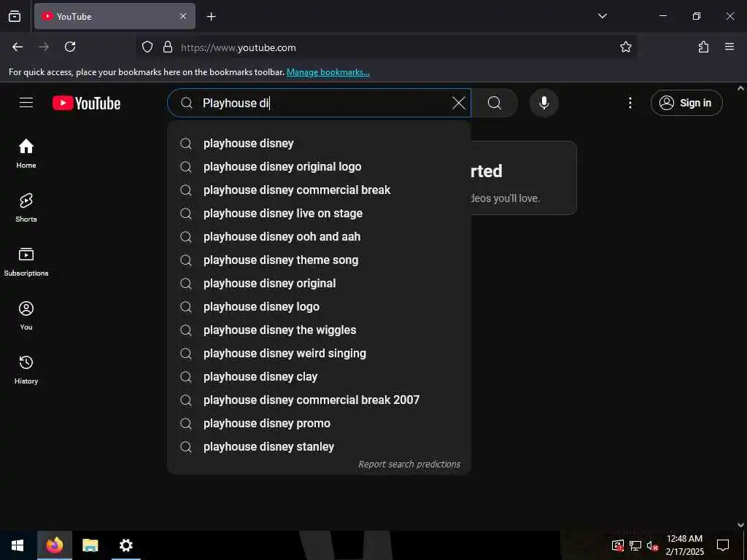Pick suggestion 'playhouse disney live on stage'

tap(320, 214)
